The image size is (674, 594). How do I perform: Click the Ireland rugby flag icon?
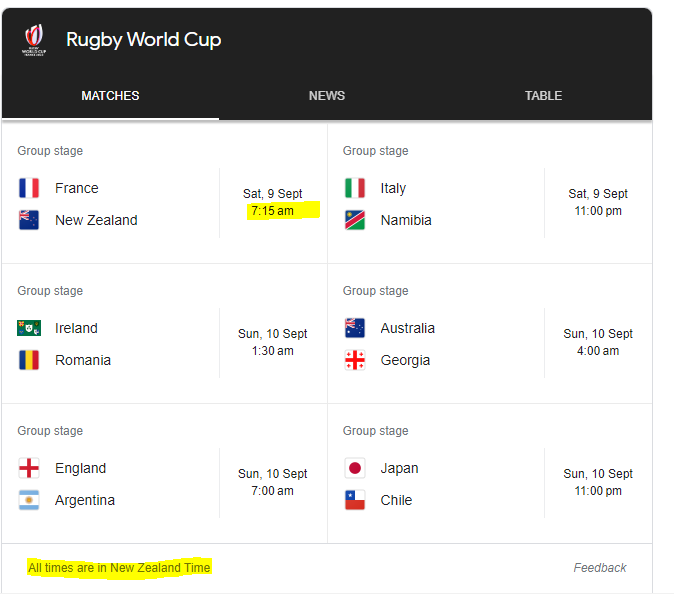[29, 328]
